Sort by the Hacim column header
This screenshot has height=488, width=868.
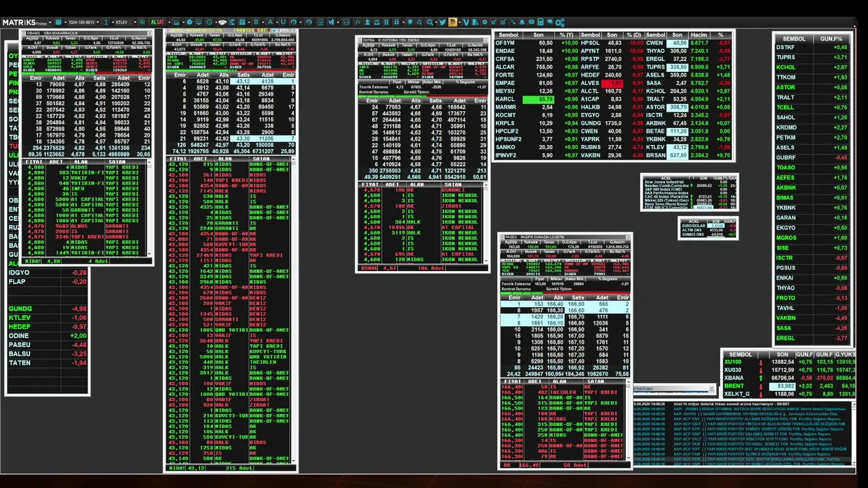pos(698,35)
